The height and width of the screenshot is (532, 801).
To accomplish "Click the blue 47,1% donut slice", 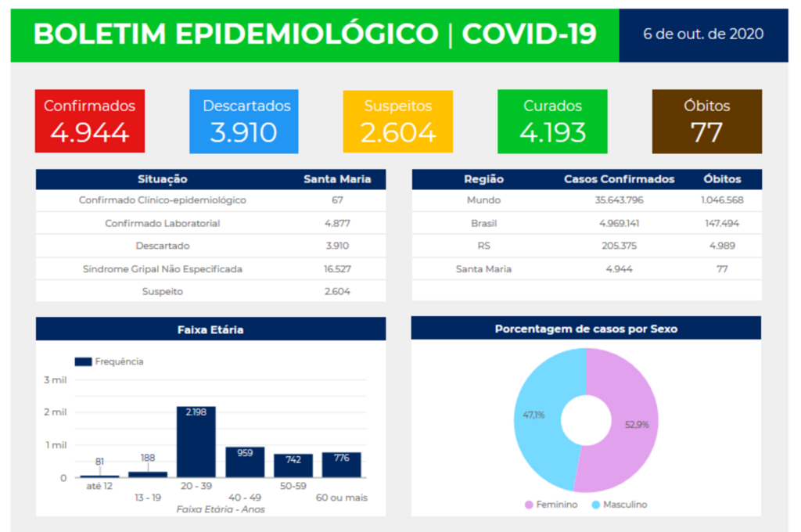I will tap(540, 407).
